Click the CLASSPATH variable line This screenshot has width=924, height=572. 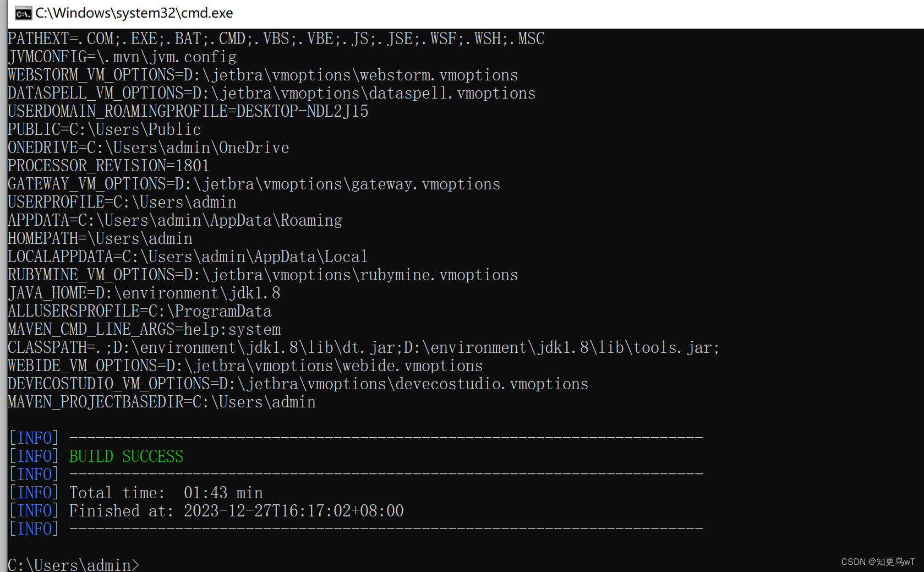363,347
